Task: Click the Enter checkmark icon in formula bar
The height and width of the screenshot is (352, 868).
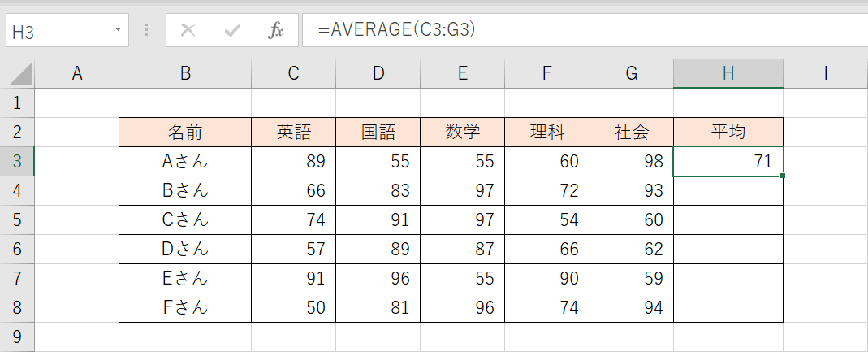Action: click(x=233, y=31)
